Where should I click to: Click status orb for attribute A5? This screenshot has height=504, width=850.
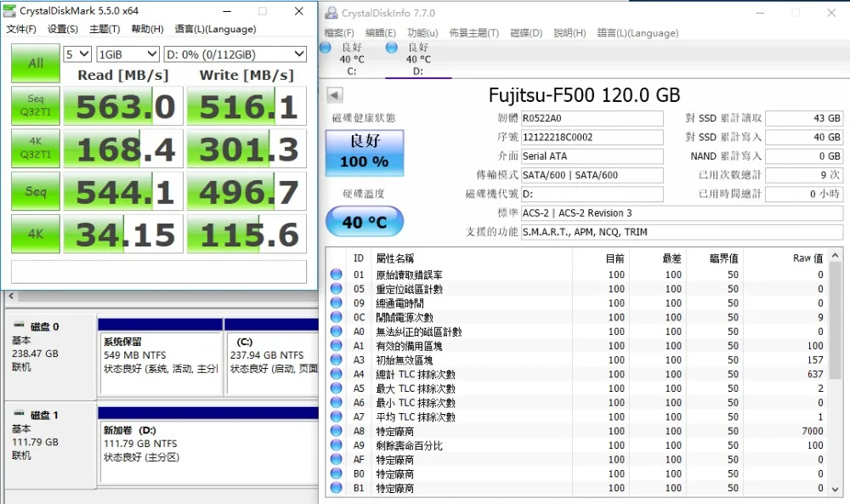click(336, 388)
